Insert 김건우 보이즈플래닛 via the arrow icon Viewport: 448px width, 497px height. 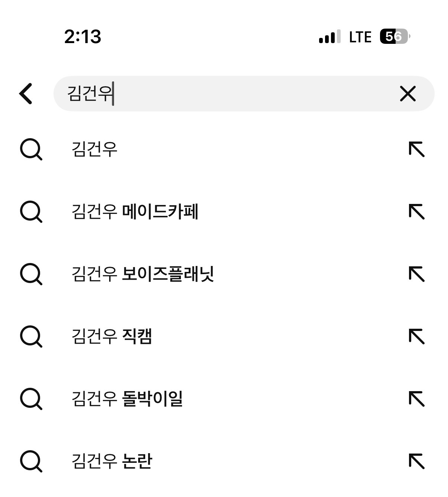pyautogui.click(x=416, y=274)
